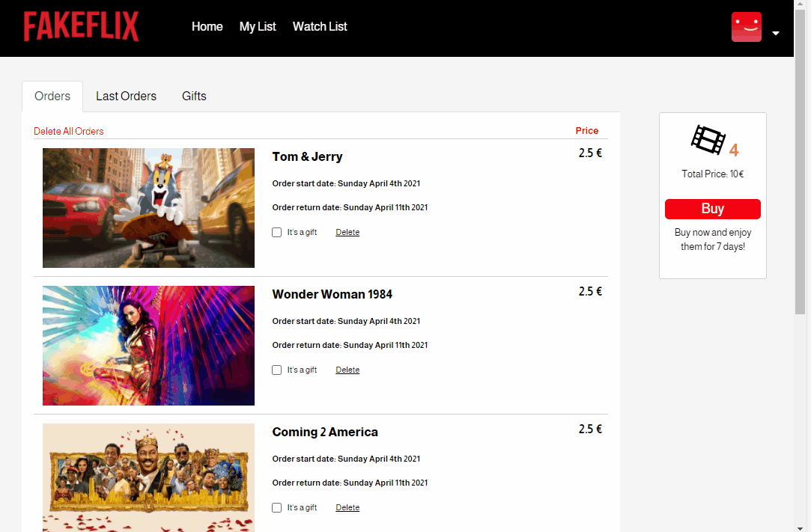811x532 pixels.
Task: Click the 'Buy now and enjoy them' text
Action: (713, 239)
